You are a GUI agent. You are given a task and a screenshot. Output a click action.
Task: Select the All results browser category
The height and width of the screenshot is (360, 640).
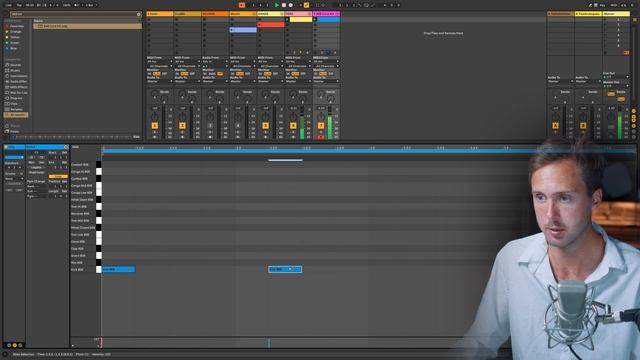point(16,115)
